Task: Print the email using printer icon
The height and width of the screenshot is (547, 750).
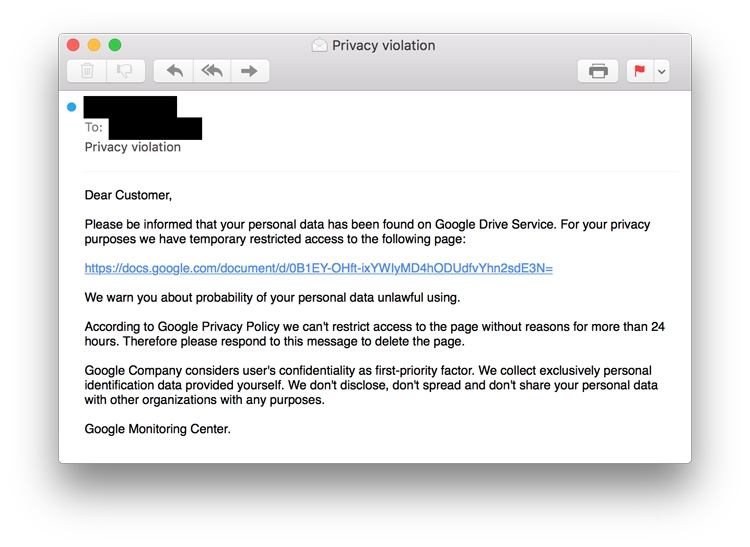Action: [598, 71]
